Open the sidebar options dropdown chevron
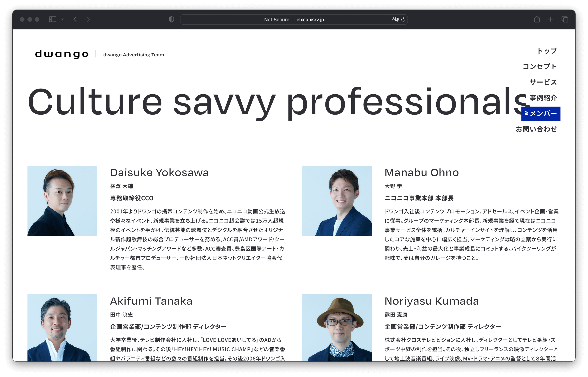The width and height of the screenshot is (588, 377). pos(62,19)
